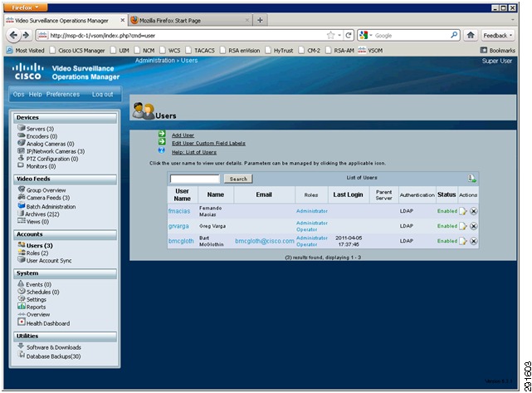Click the Administration breadcrumb link
This screenshot has height=393, width=532.
tap(154, 61)
